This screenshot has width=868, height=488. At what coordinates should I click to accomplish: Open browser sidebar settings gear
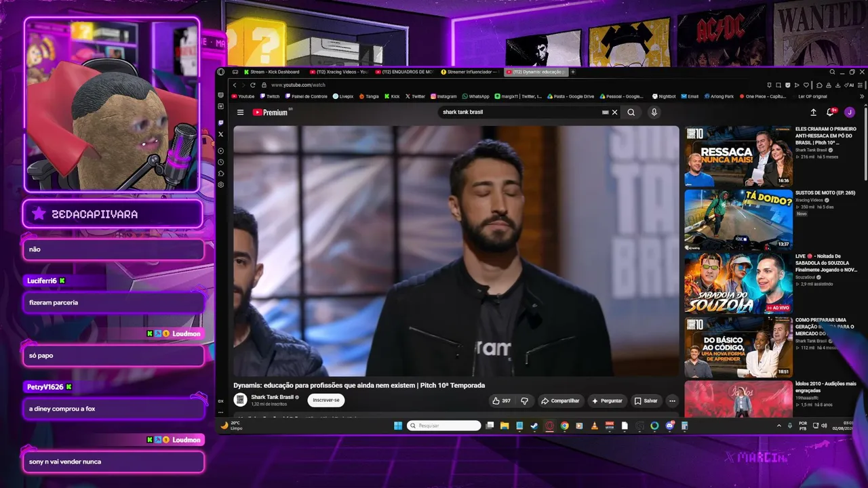point(221,184)
